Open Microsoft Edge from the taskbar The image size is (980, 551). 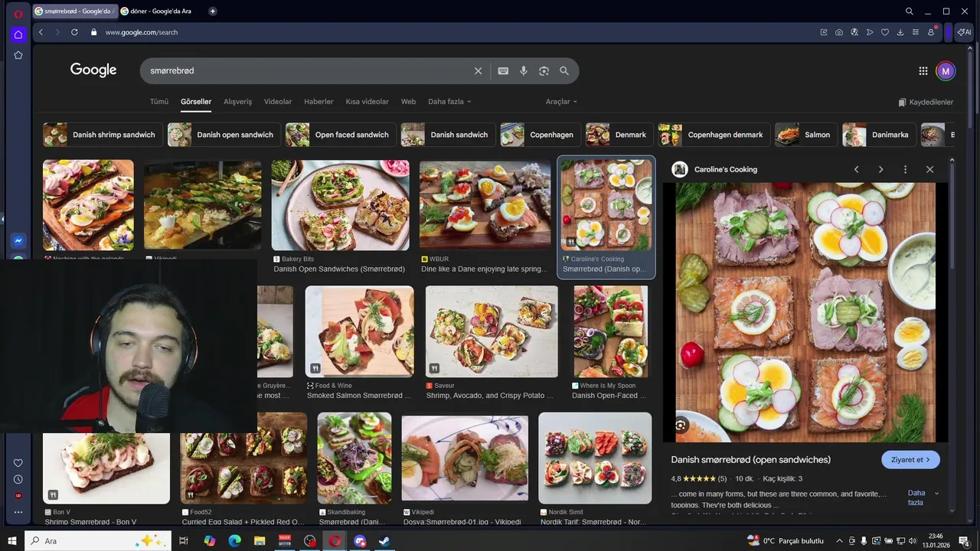coord(235,541)
